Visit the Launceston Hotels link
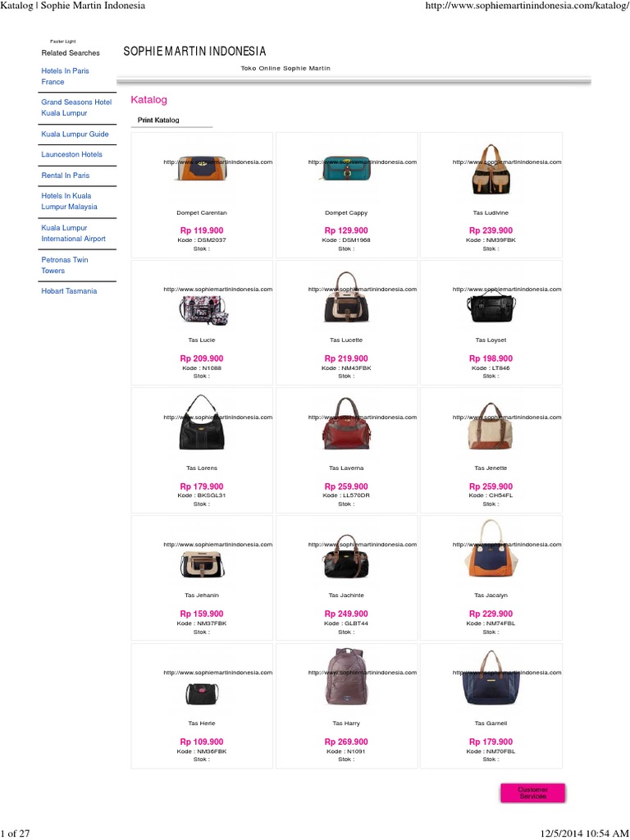 pyautogui.click(x=72, y=154)
